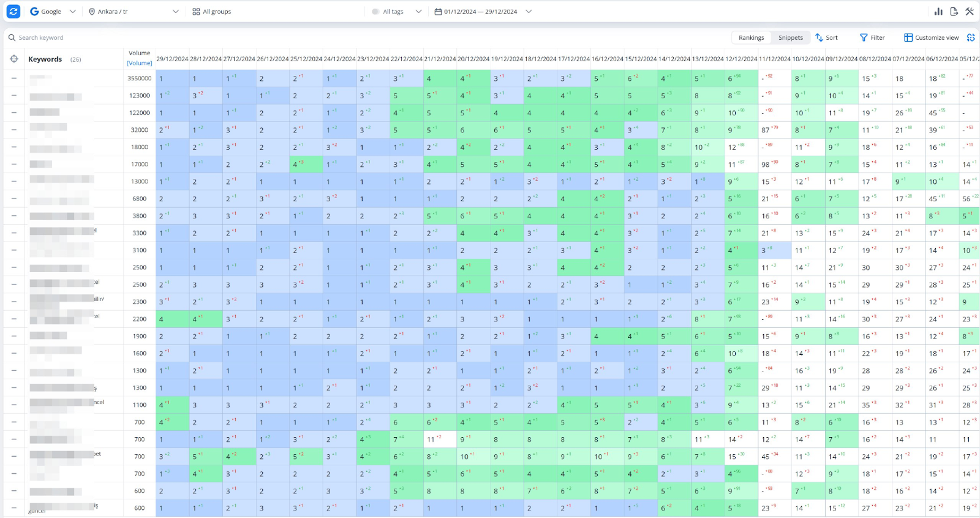This screenshot has width=980, height=518.
Task: Click the minus icon on the 3550000 volume row
Action: pos(14,78)
